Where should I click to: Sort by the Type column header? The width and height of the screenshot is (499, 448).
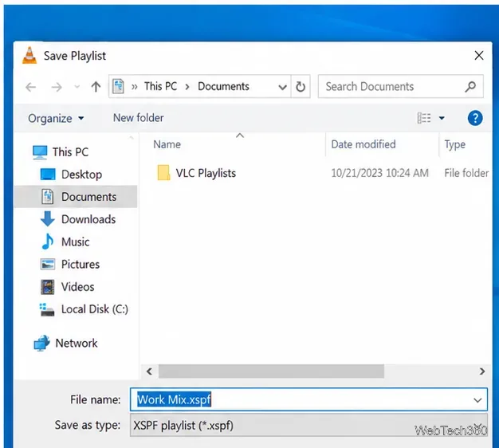click(455, 145)
